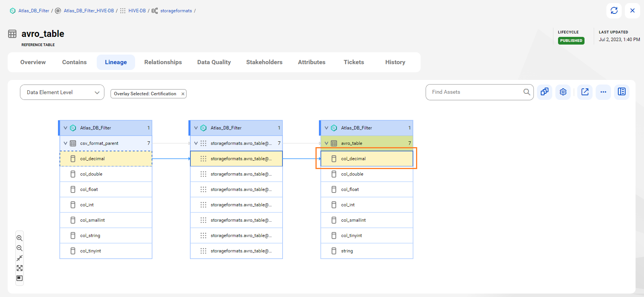View the History tab

pyautogui.click(x=395, y=62)
